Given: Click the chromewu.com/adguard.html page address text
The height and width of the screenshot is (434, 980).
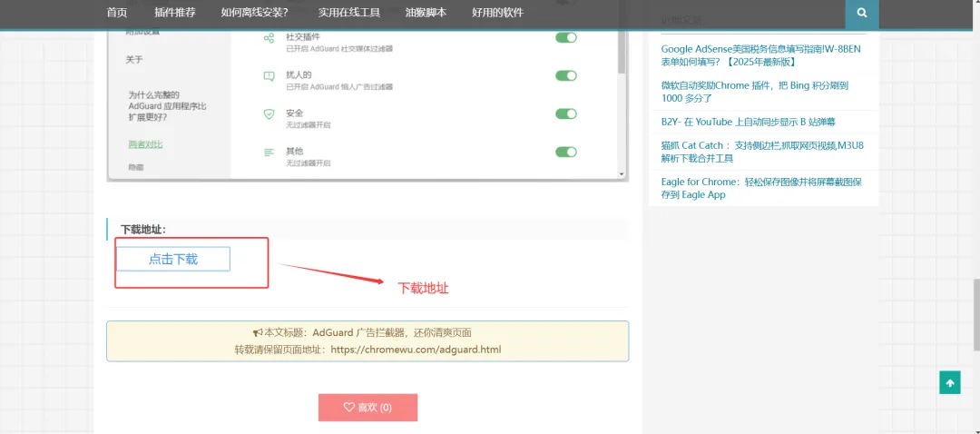Looking at the screenshot, I should point(416,349).
